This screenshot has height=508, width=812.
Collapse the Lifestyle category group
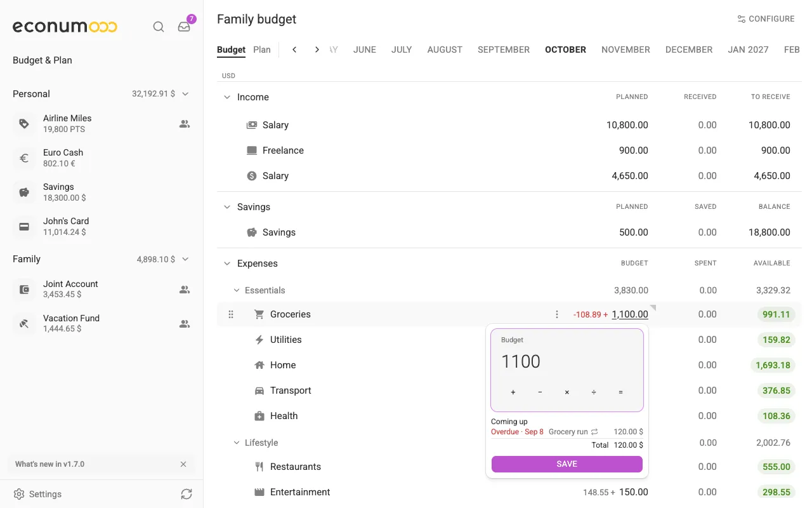(x=237, y=443)
